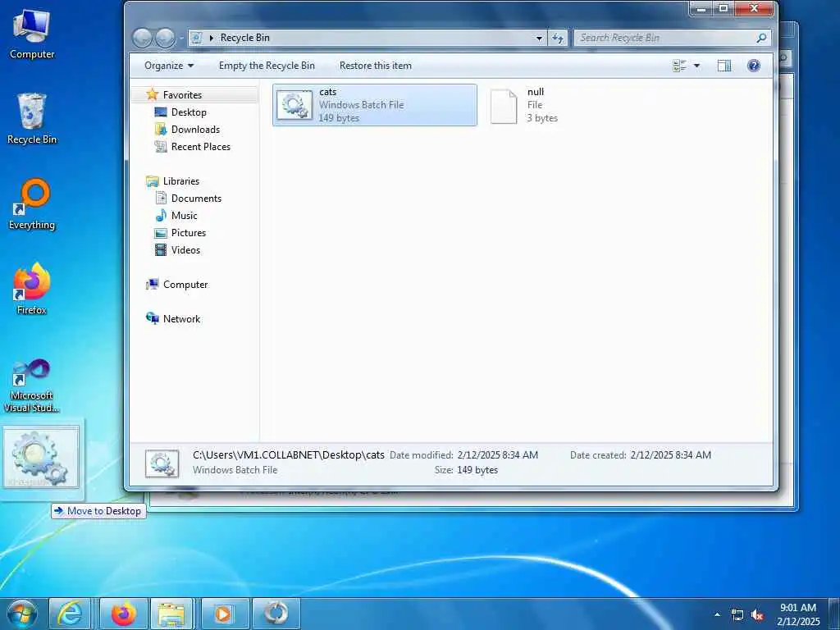This screenshot has height=630, width=840.
Task: Close the Recycle Bin window
Action: coord(755,8)
